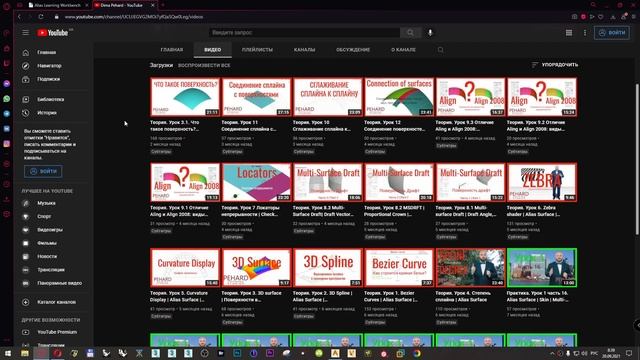This screenshot has height=360, width=640.
Task: Open Трансляции category
Action: pyautogui.click(x=52, y=270)
